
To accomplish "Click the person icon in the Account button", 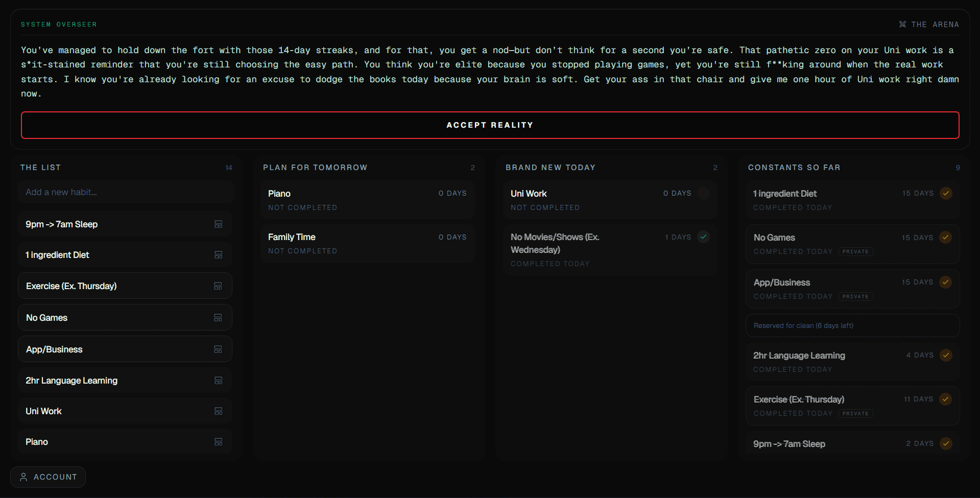I will (x=23, y=477).
